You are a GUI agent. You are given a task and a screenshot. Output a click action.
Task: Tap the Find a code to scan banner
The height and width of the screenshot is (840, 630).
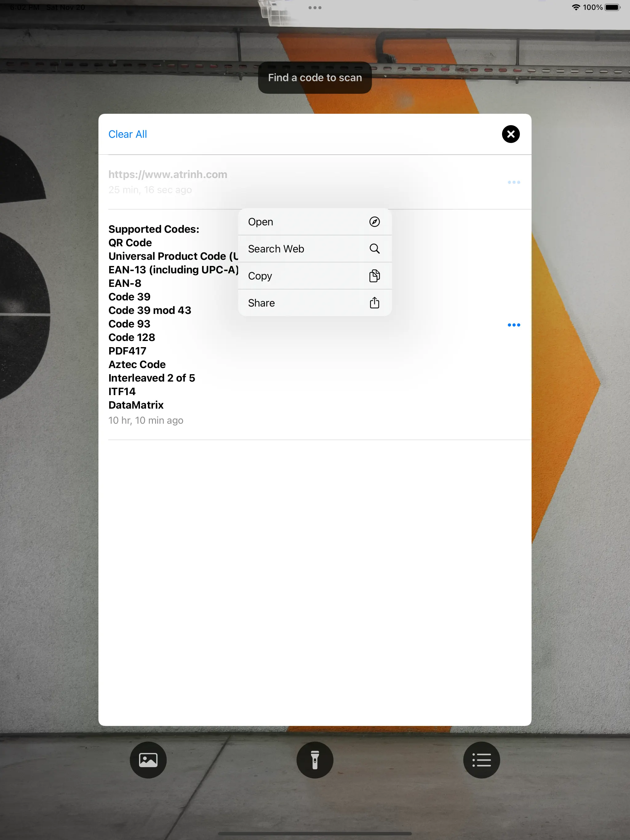click(315, 78)
